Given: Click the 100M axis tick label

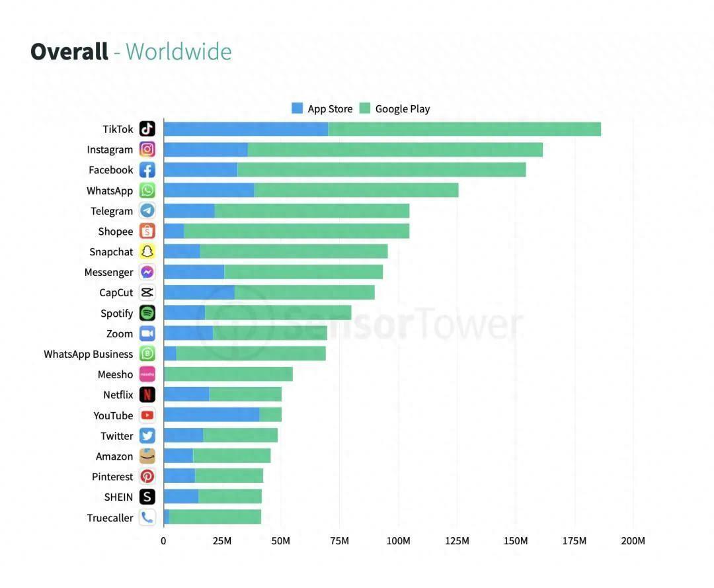Looking at the screenshot, I should [398, 541].
